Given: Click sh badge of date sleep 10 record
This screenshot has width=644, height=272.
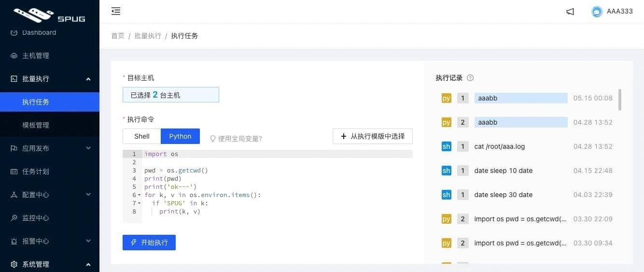Looking at the screenshot, I should click(446, 171).
